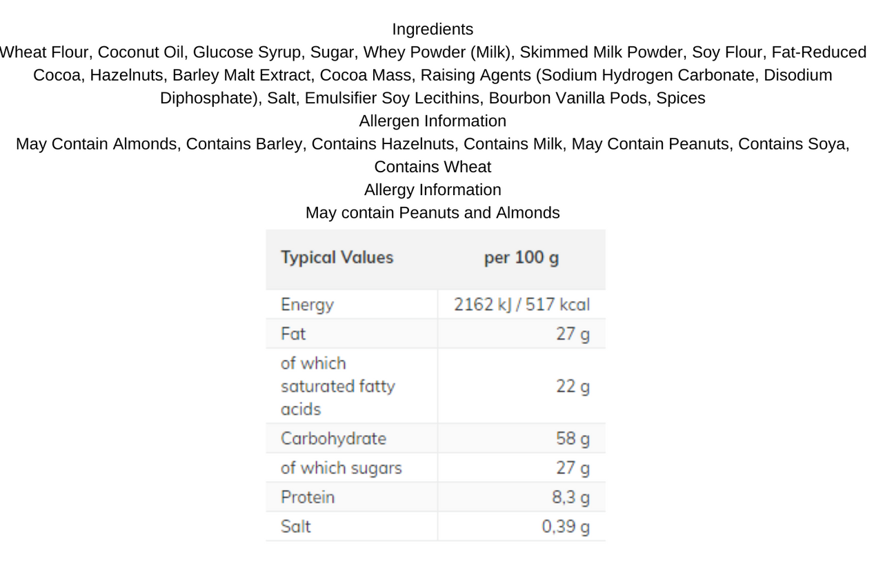This screenshot has height=588, width=883.
Task: Click the 'Wheat Flour' ingredient text
Action: 44,52
